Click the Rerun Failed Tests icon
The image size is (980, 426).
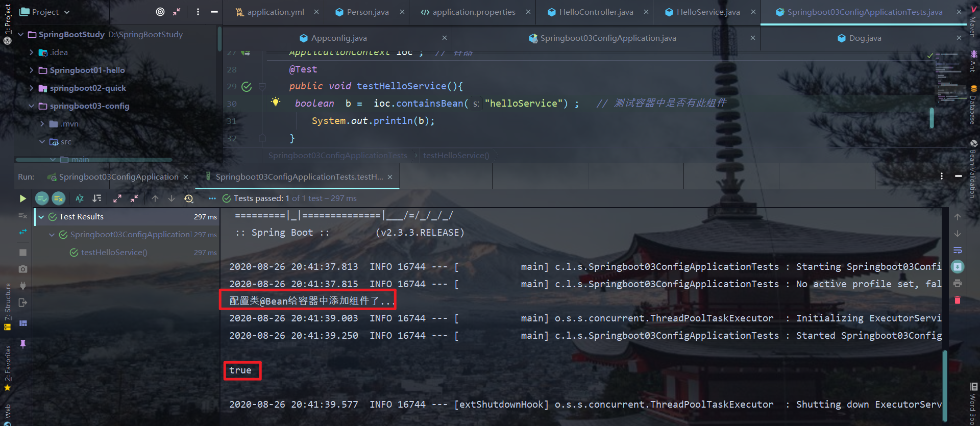[x=22, y=216]
